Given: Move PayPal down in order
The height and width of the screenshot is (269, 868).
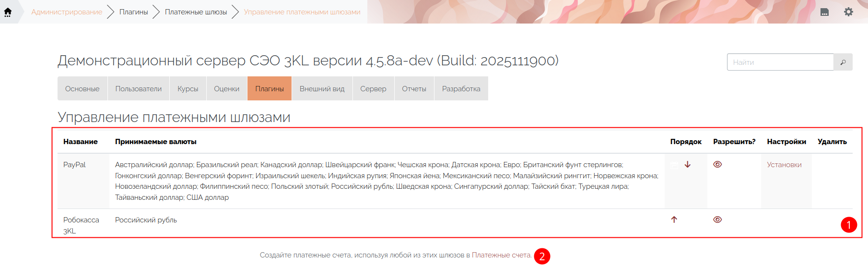Looking at the screenshot, I should click(x=687, y=165).
